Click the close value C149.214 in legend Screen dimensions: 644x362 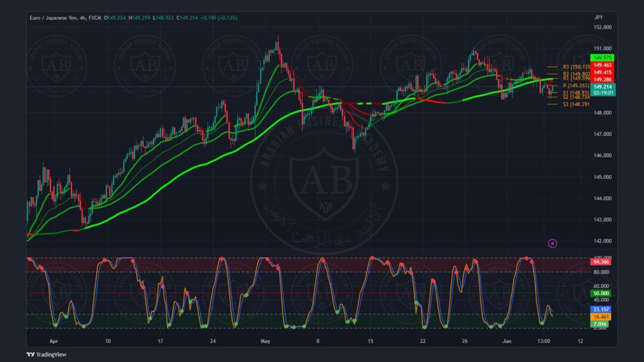187,18
